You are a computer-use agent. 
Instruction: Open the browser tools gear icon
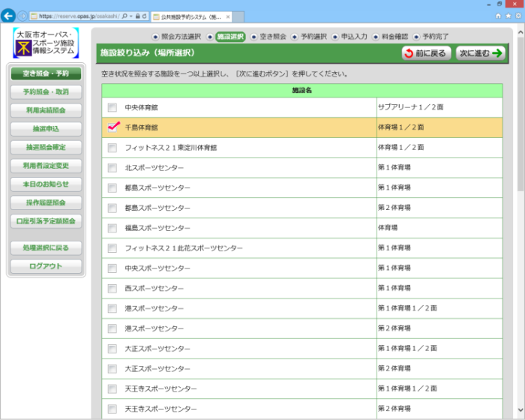(518, 16)
